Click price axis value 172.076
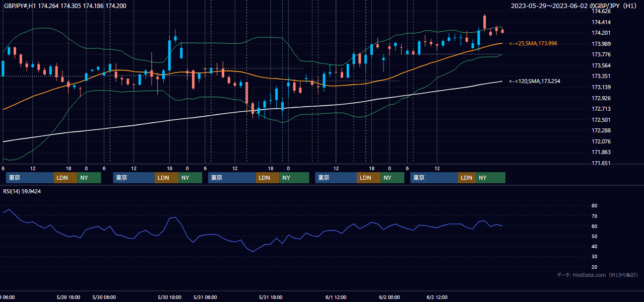 [x=601, y=141]
